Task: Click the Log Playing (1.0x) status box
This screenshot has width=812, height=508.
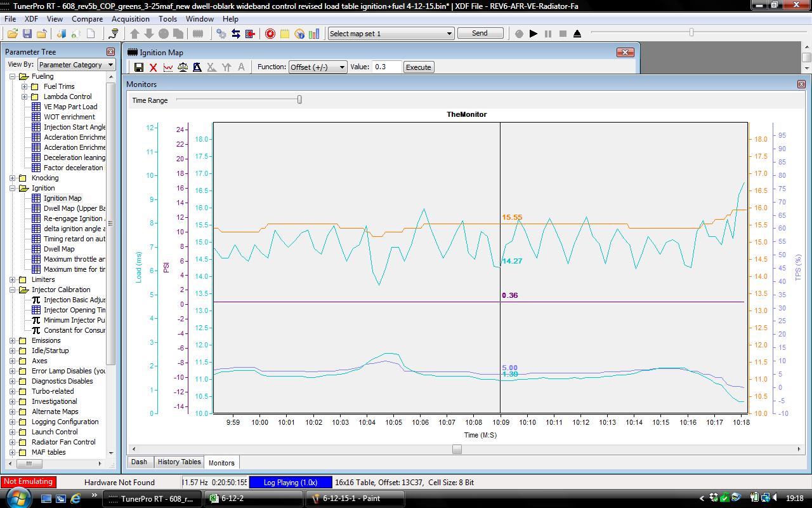Action: pos(290,483)
